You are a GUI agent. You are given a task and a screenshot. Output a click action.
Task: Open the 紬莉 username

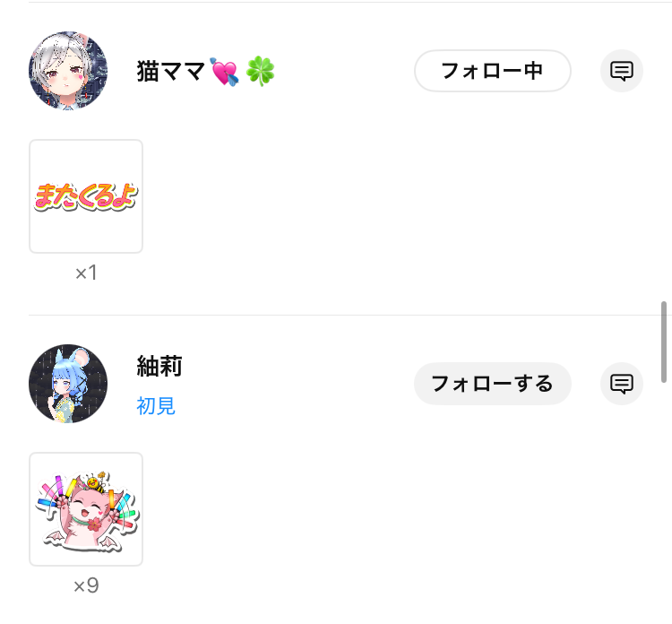[159, 367]
